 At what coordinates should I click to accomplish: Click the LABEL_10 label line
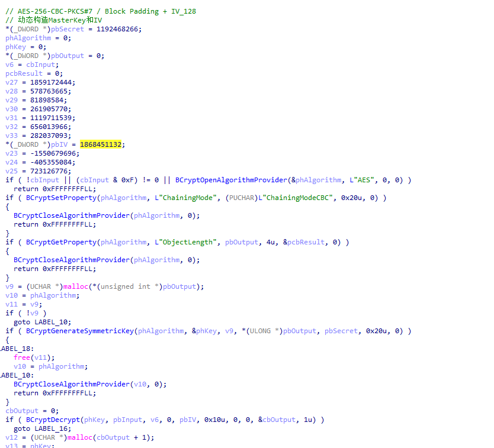tap(16, 376)
